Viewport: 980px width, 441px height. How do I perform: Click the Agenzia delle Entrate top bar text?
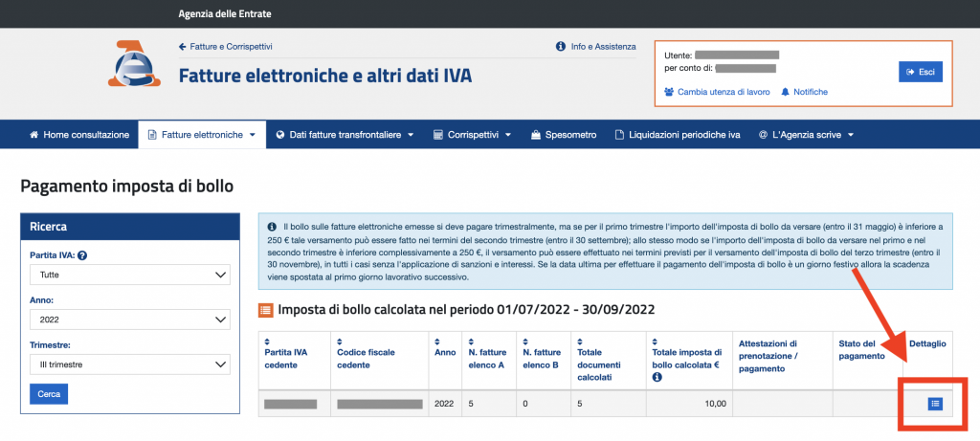[x=225, y=13]
